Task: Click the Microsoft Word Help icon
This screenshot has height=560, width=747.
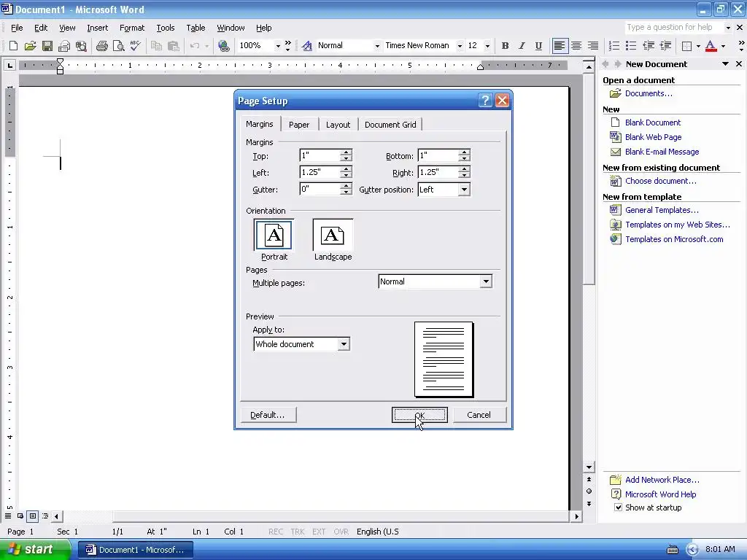Action: tap(616, 494)
